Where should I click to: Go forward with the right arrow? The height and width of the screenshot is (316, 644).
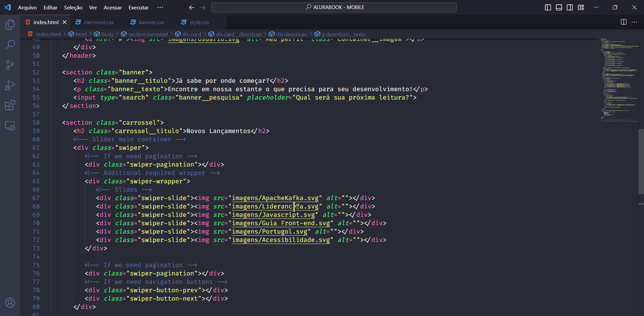(203, 7)
